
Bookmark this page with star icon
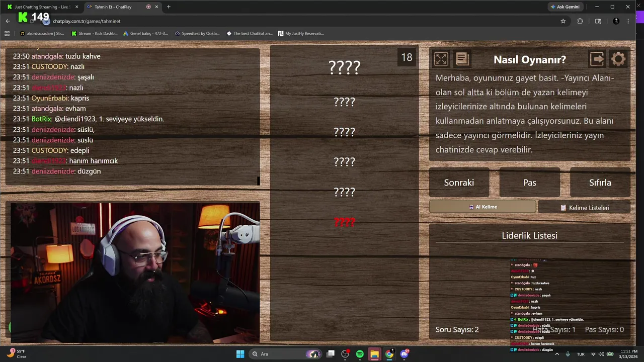pos(563,21)
